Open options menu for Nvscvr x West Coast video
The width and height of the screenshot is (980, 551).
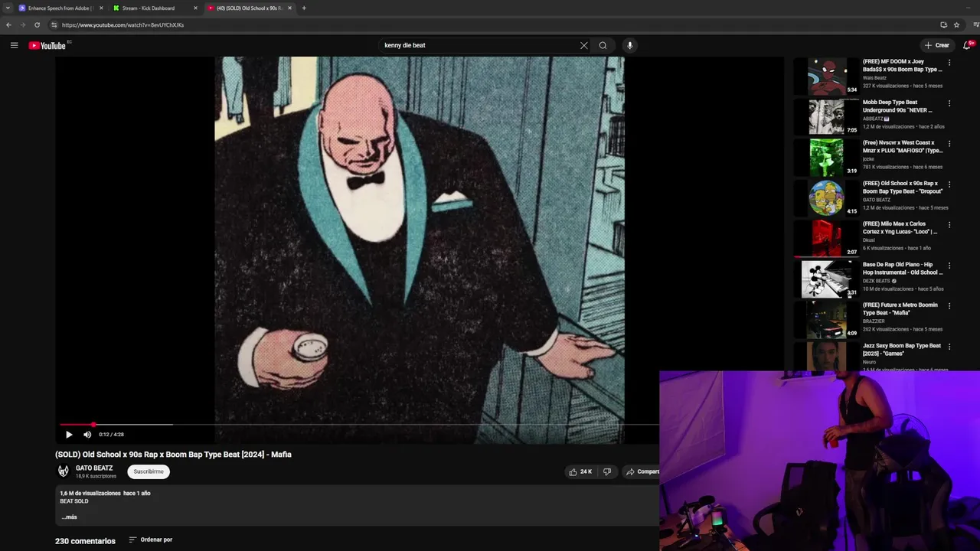(x=949, y=144)
